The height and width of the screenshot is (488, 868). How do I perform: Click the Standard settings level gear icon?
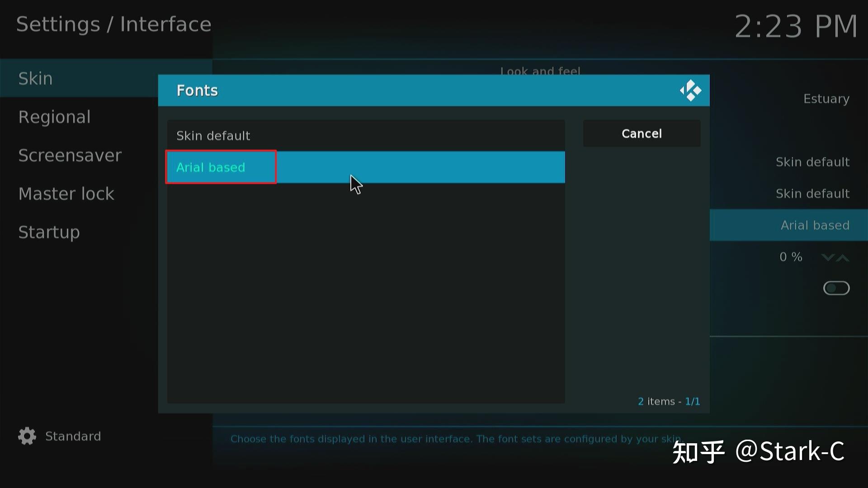coord(27,436)
